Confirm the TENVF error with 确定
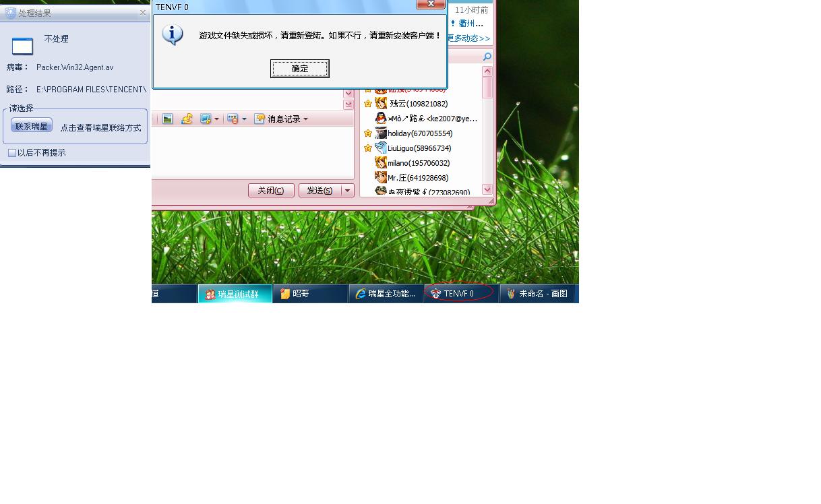 300,69
